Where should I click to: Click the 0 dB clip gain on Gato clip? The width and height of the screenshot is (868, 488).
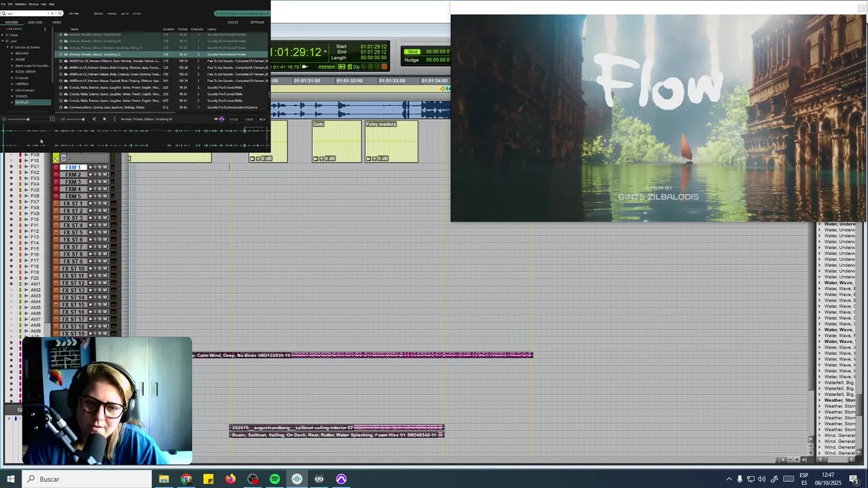(329, 159)
